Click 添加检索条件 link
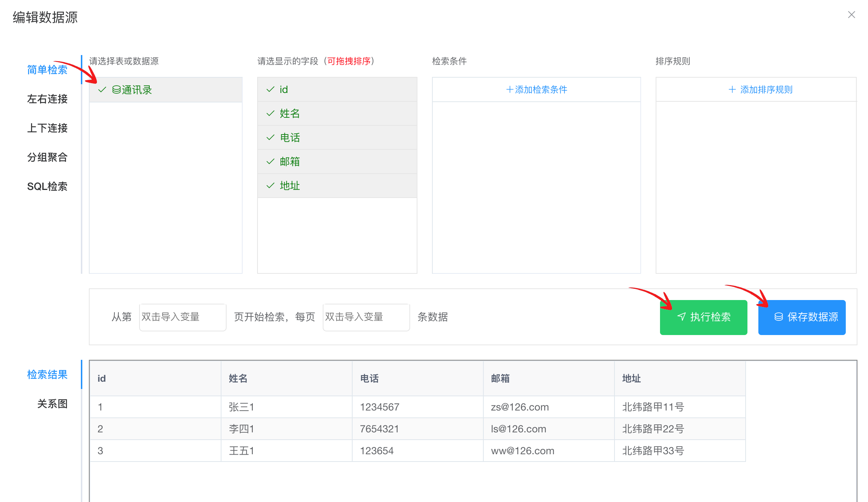Screen dimensions: 868x502 [537, 90]
